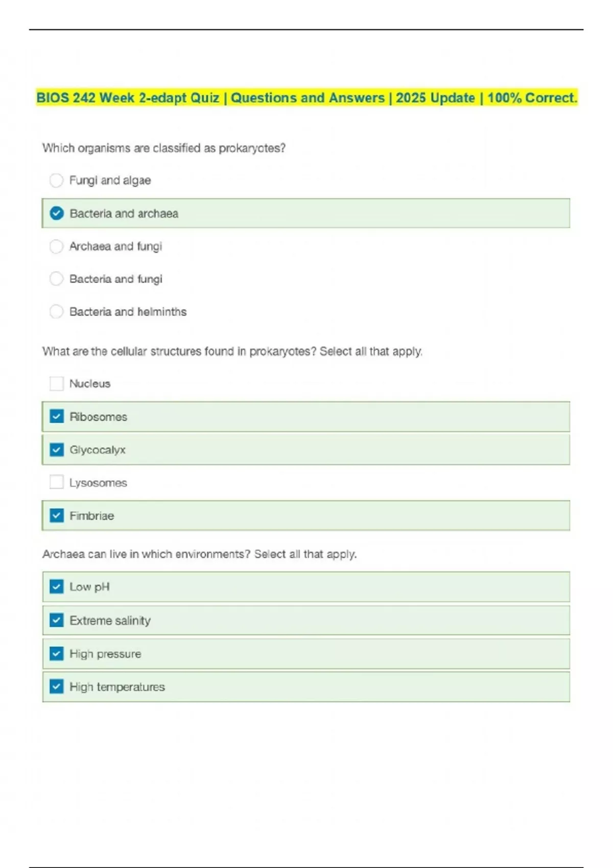The width and height of the screenshot is (613, 868).
Task: Uncheck the Fimbriae checkbox
Action: (x=57, y=516)
